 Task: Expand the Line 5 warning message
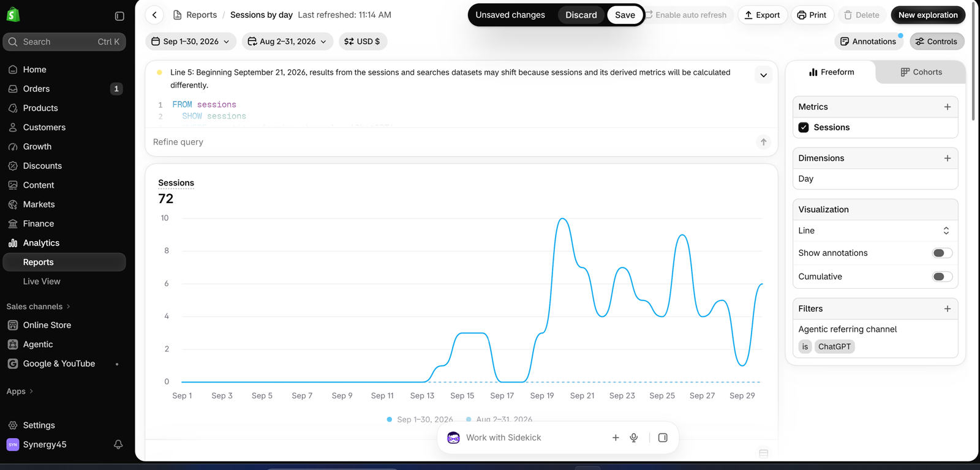[763, 75]
